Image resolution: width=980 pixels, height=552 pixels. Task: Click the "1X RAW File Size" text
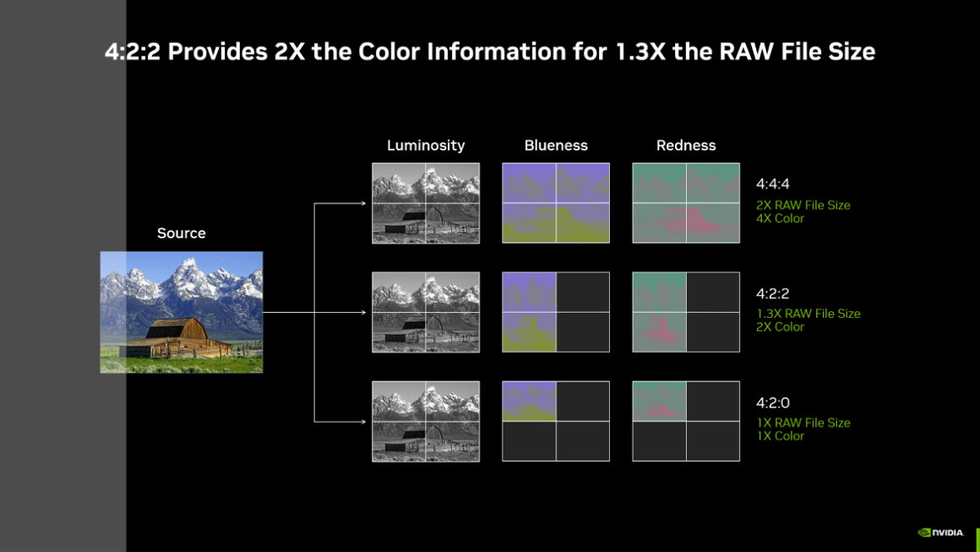coord(803,423)
